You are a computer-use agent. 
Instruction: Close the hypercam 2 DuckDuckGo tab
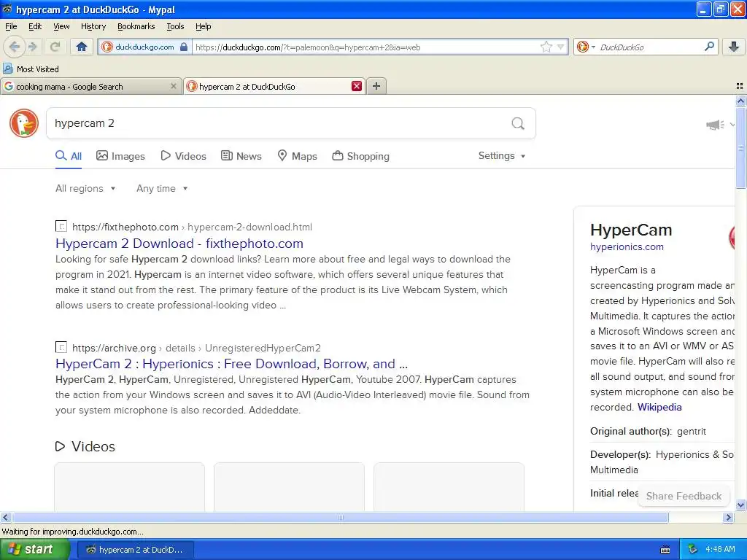tap(356, 86)
